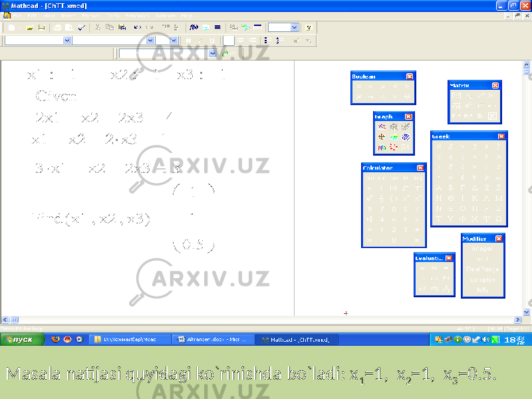This screenshot has height=399, width=532.
Task: Click the green Go arrow icon
Action: (x=225, y=54)
